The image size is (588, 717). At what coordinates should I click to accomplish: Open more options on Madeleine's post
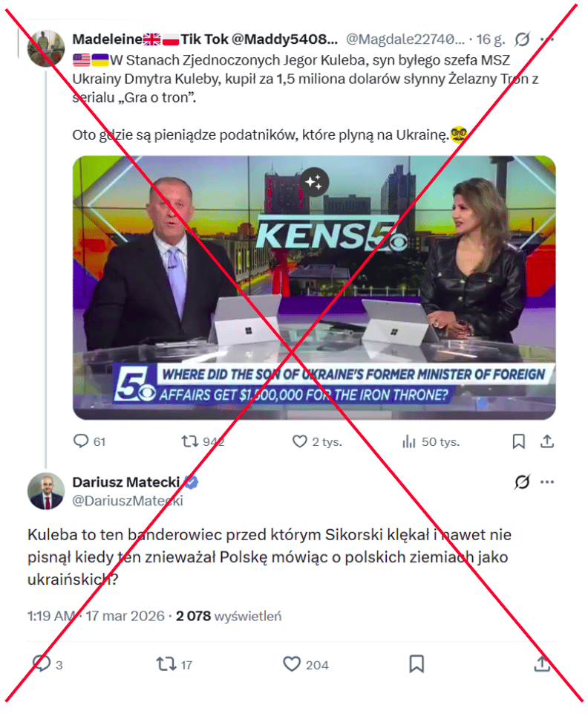(547, 40)
